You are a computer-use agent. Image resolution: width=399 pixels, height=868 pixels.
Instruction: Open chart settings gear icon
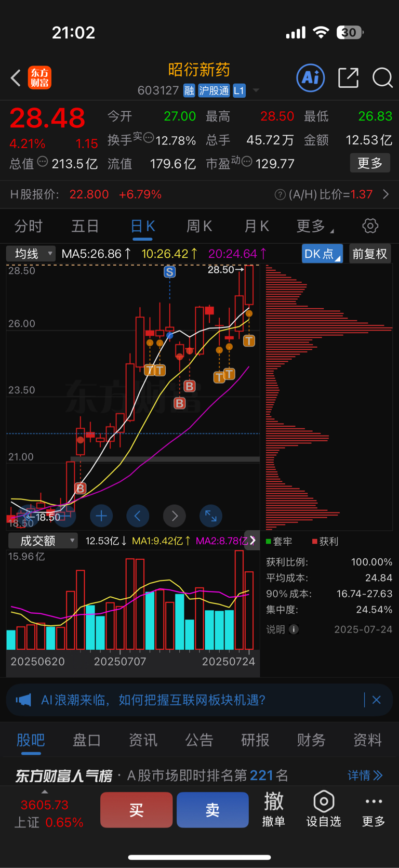point(370,226)
